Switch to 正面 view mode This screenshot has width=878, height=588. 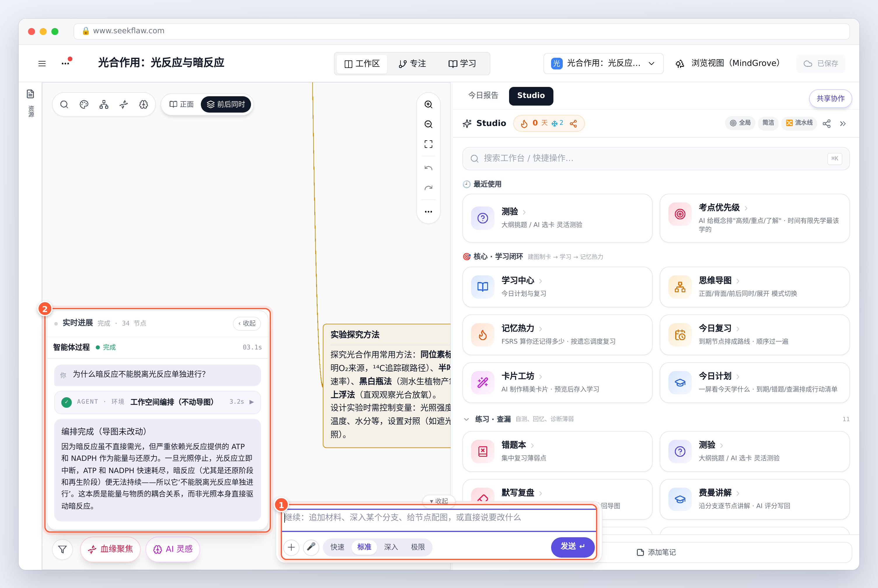(x=182, y=104)
